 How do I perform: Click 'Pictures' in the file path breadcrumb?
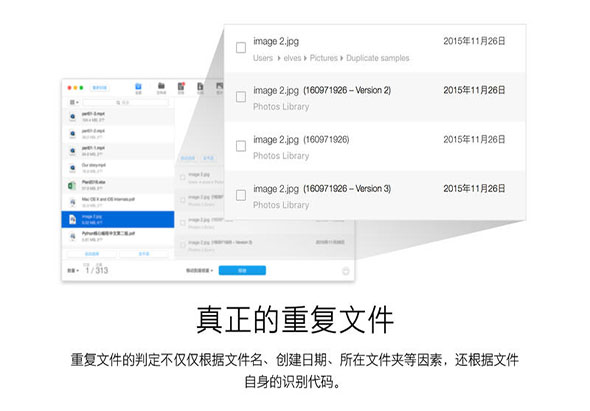click(x=324, y=58)
